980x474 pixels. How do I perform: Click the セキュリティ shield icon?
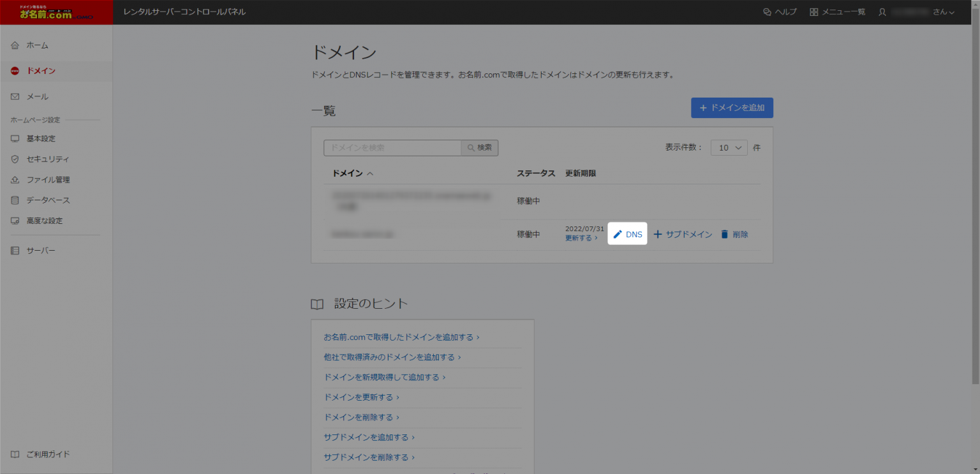pos(15,159)
